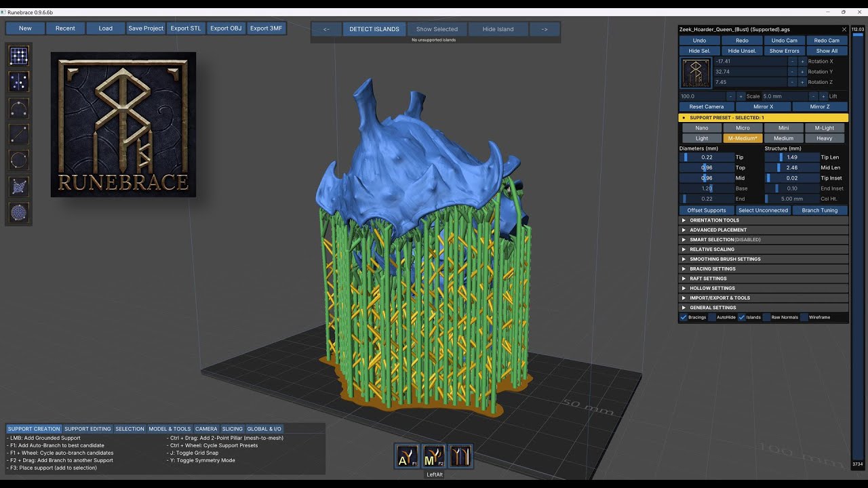Image resolution: width=868 pixels, height=488 pixels.
Task: Click the layer height slider at right edge
Action: coord(858,247)
